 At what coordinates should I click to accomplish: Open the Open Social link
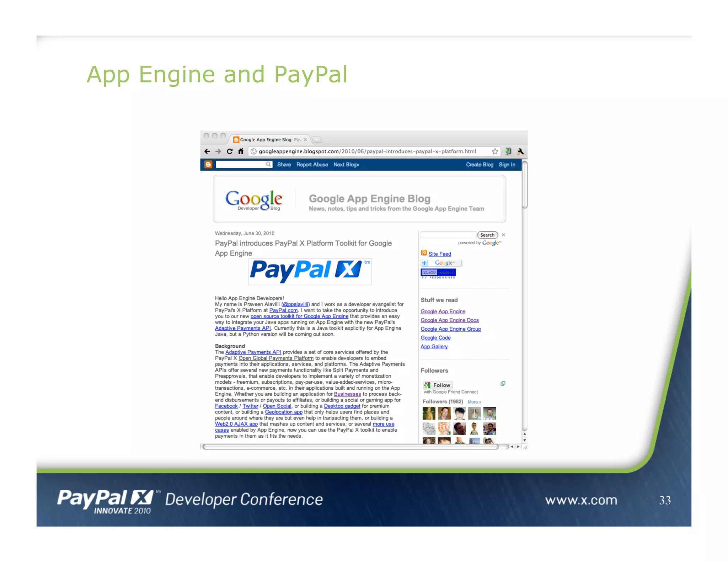pyautogui.click(x=277, y=406)
